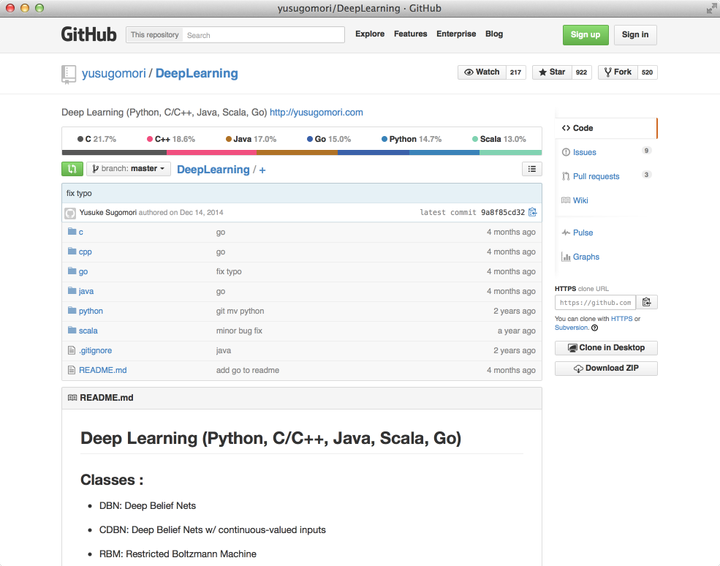Open the Wiki sidebar item

580,200
